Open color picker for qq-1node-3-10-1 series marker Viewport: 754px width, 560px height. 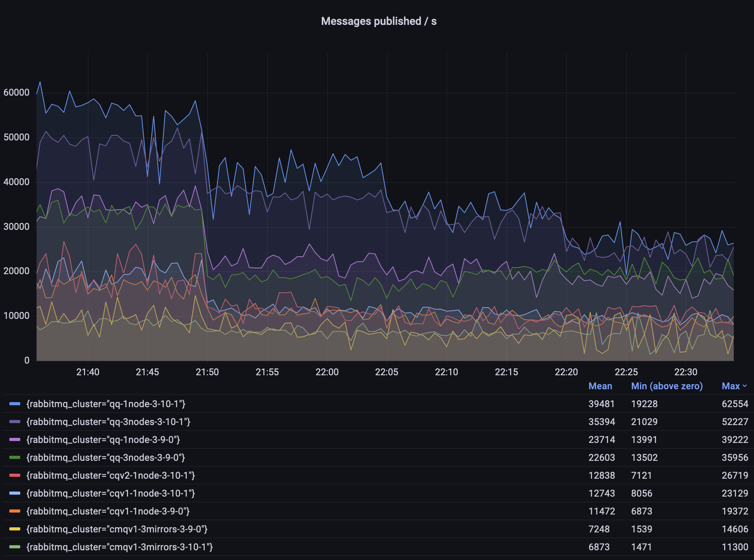(x=14, y=404)
